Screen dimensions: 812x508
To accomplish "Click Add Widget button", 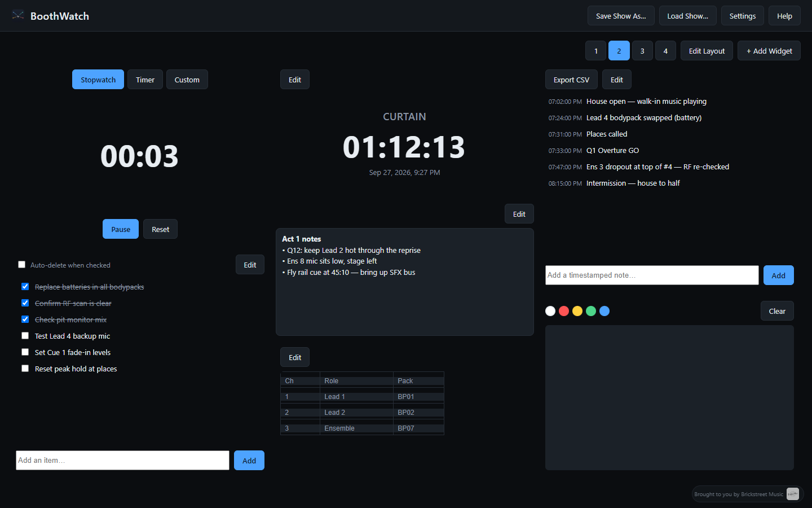I will (x=769, y=51).
